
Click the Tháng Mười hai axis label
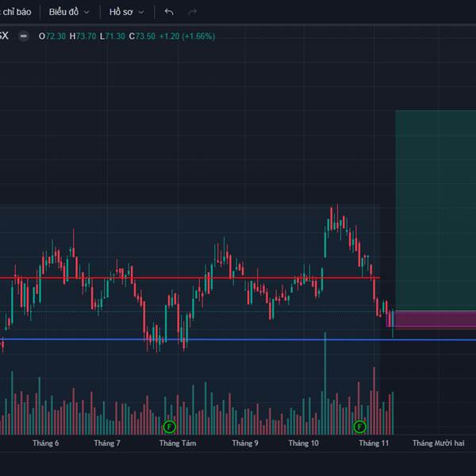(439, 443)
